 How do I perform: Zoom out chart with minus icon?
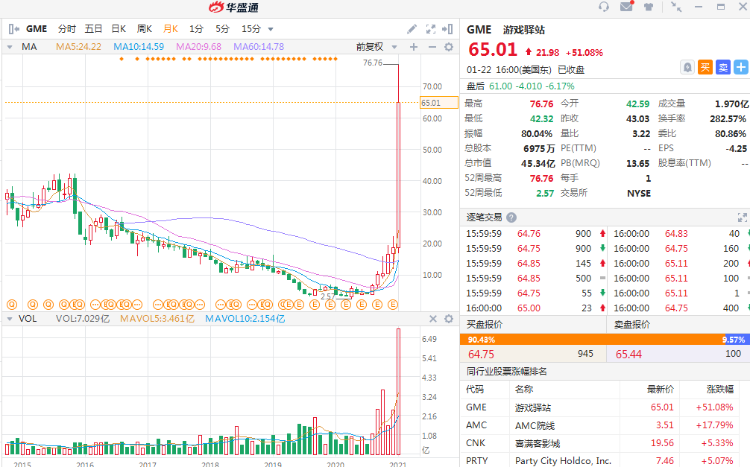pyautogui.click(x=432, y=47)
